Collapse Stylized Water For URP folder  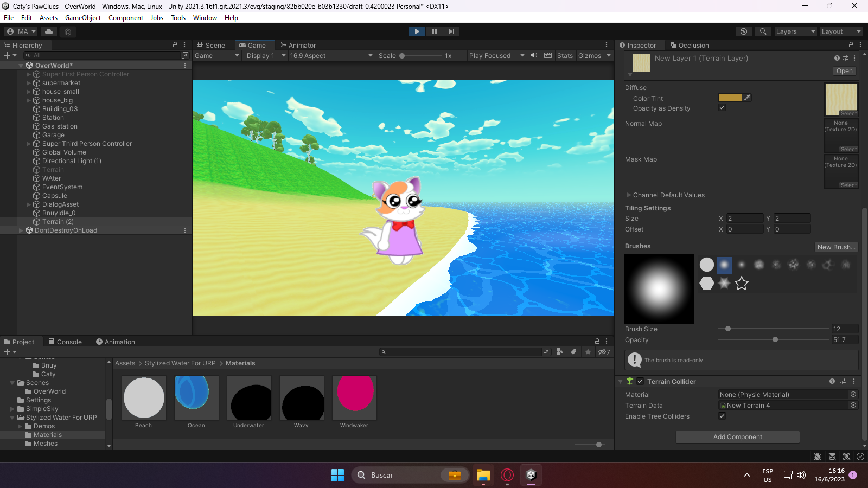[x=12, y=418]
